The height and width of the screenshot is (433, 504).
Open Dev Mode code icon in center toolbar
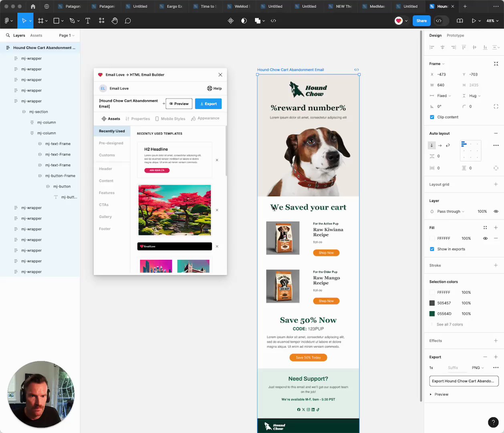273,20
